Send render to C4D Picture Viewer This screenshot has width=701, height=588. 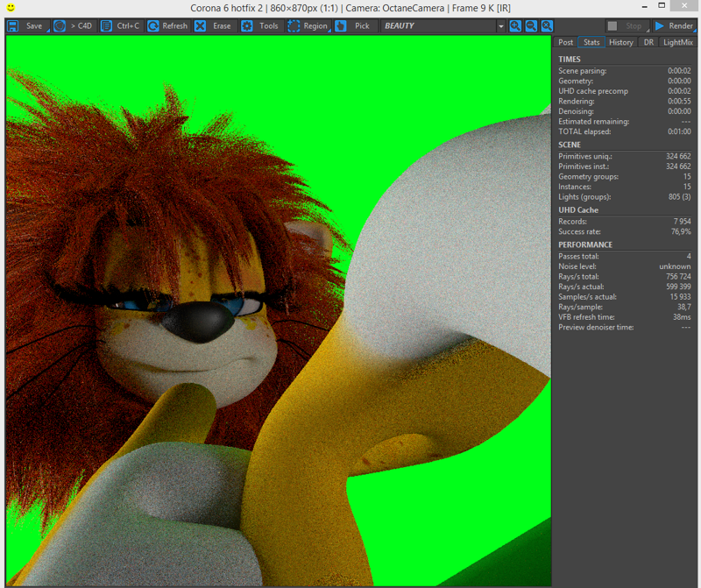pos(74,26)
